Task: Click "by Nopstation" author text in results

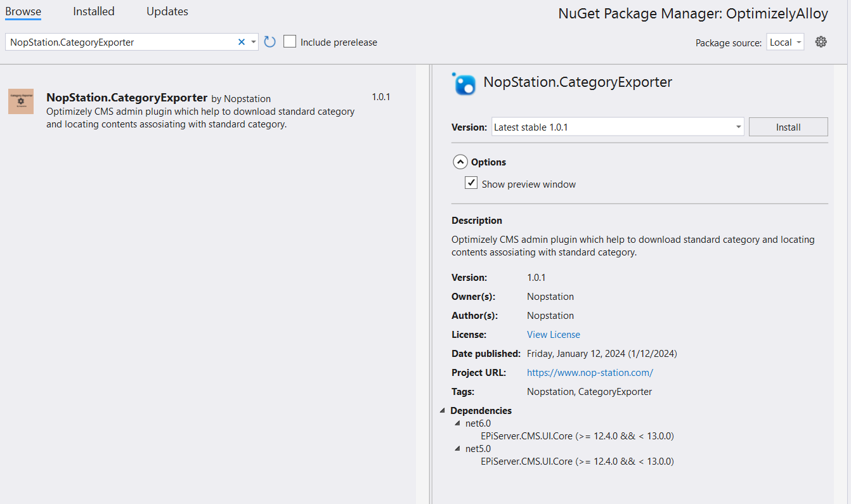Action: pyautogui.click(x=241, y=98)
